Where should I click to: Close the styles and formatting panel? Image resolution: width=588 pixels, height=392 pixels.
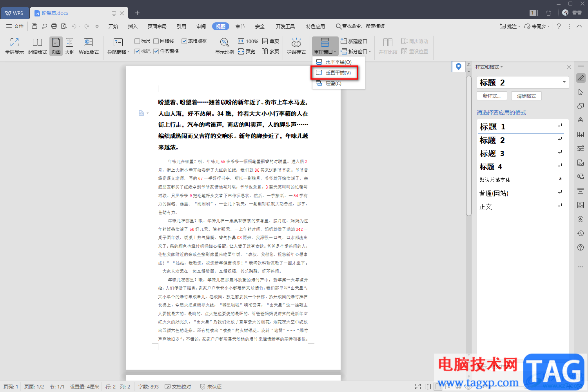pos(569,67)
